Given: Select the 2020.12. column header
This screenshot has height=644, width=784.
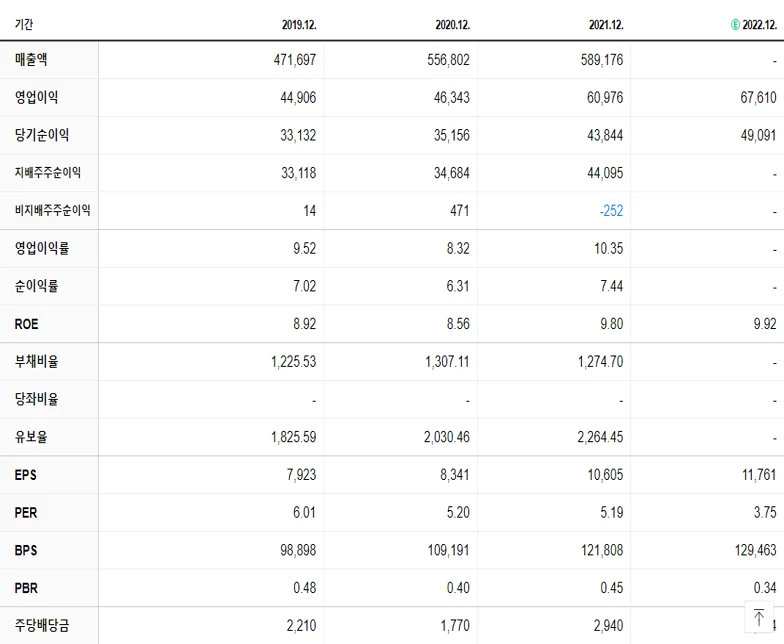Looking at the screenshot, I should (x=452, y=25).
